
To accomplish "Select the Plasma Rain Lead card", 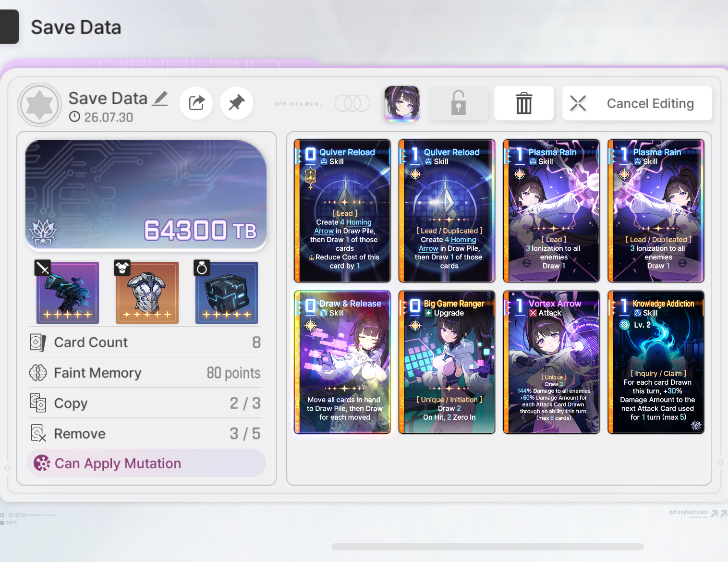I will [551, 211].
